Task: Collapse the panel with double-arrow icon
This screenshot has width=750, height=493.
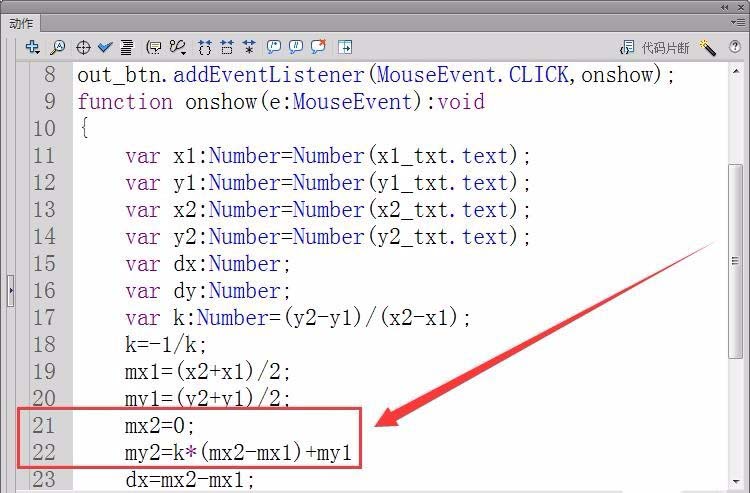Action: [725, 7]
